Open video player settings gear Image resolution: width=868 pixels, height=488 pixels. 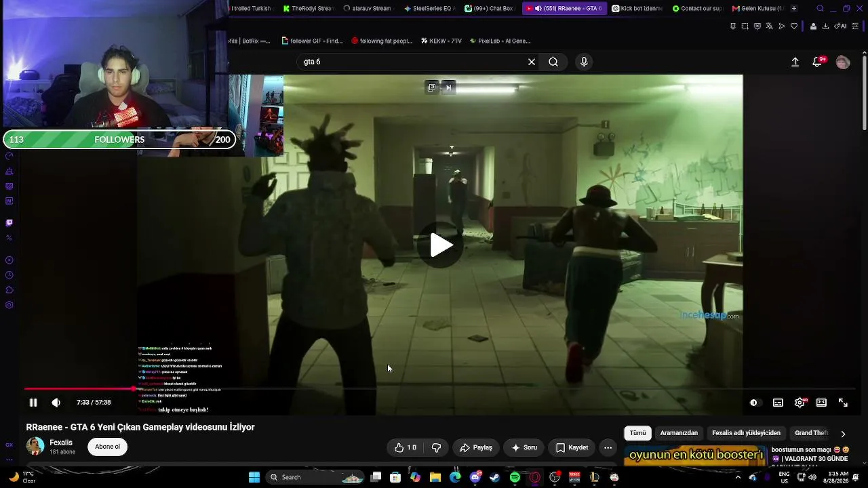tap(800, 403)
